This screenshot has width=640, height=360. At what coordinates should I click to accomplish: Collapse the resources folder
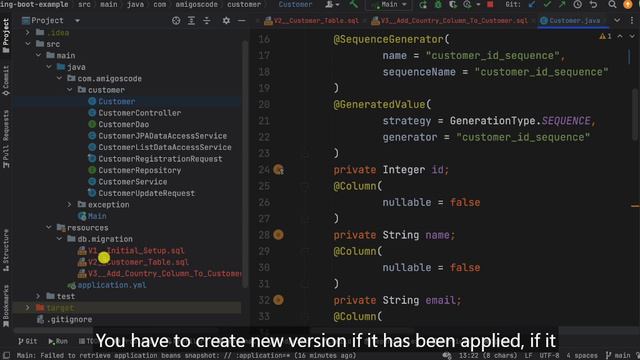(49, 227)
